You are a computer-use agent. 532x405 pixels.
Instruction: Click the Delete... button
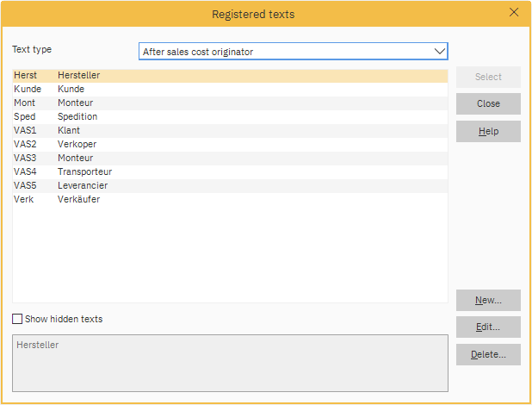(x=488, y=354)
